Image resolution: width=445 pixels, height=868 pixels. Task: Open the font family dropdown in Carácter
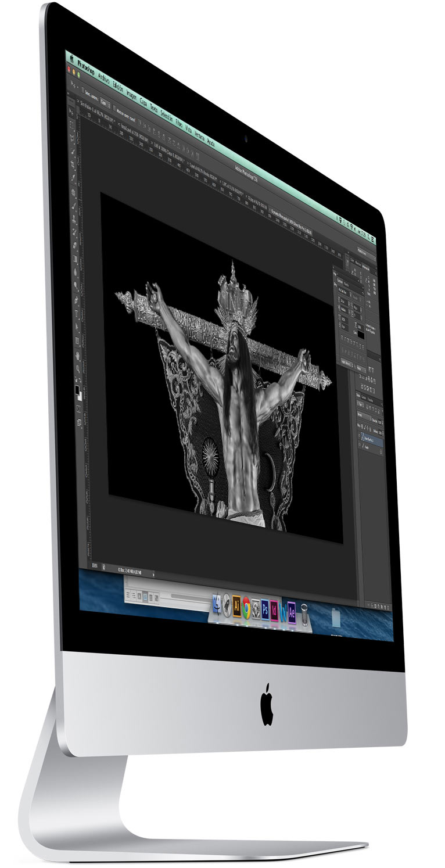(x=344, y=293)
